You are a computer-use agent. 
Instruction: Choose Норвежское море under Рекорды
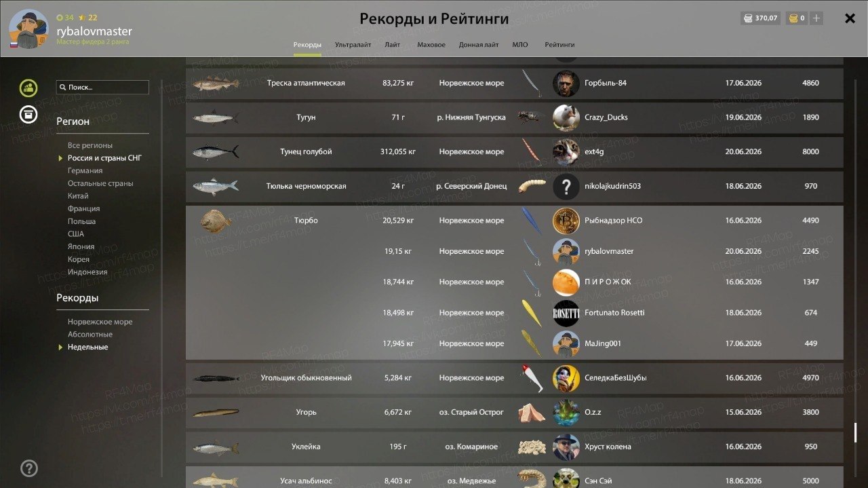(x=100, y=322)
